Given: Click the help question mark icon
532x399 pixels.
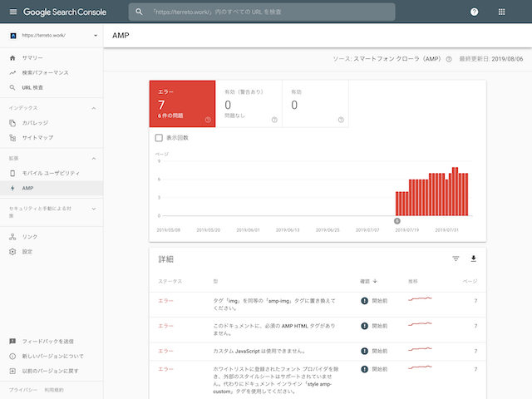Looking at the screenshot, I should [x=474, y=12].
